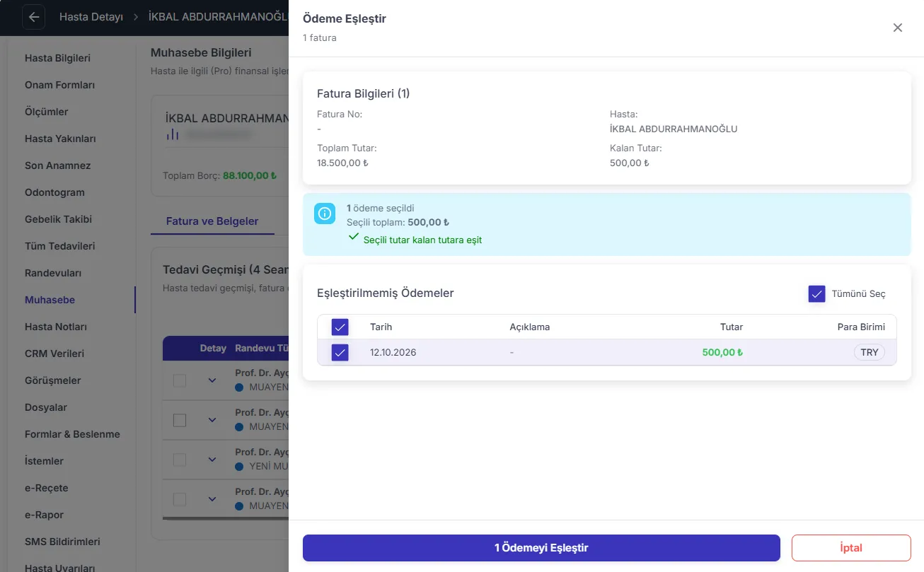Click the 1 Ödemeyi Eşleştir button
The image size is (924, 572).
pyautogui.click(x=541, y=548)
